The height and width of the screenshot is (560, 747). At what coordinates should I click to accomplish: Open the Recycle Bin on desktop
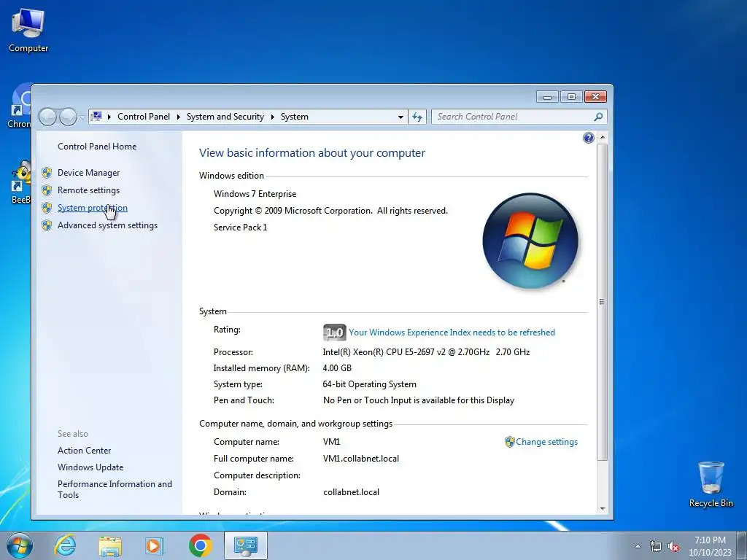tap(711, 484)
